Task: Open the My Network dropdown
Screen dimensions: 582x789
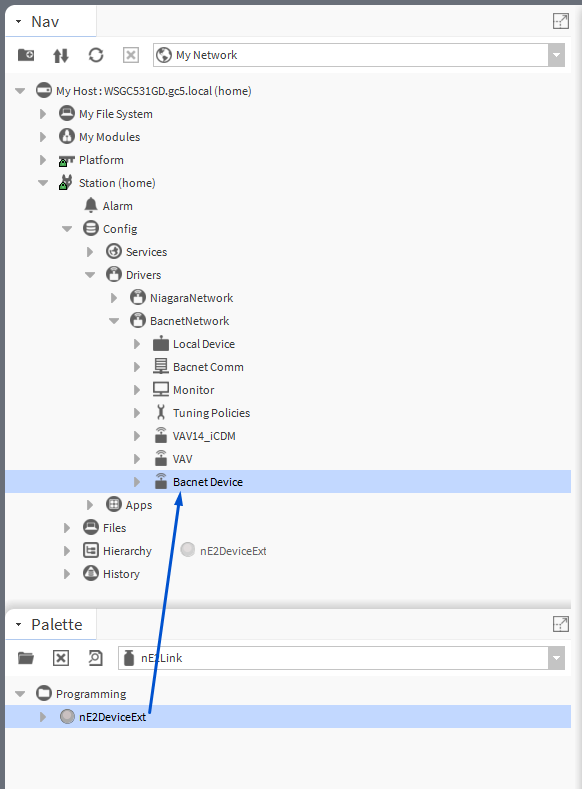Action: (556, 55)
